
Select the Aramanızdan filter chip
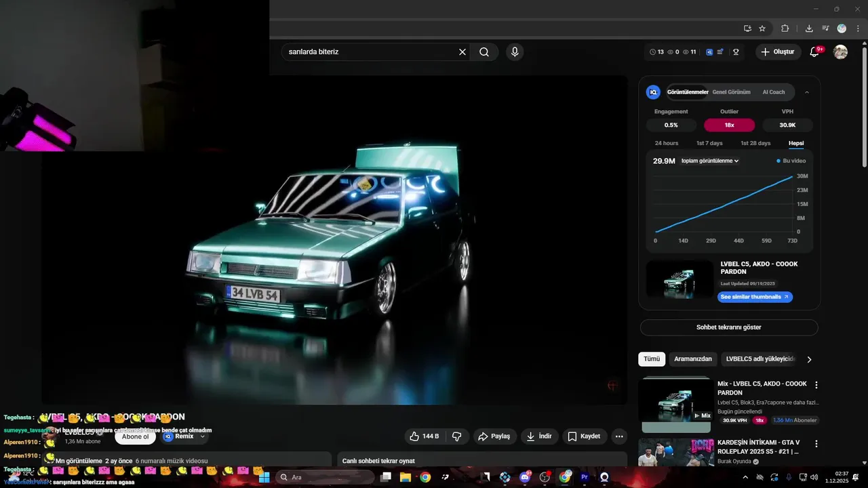click(x=693, y=359)
